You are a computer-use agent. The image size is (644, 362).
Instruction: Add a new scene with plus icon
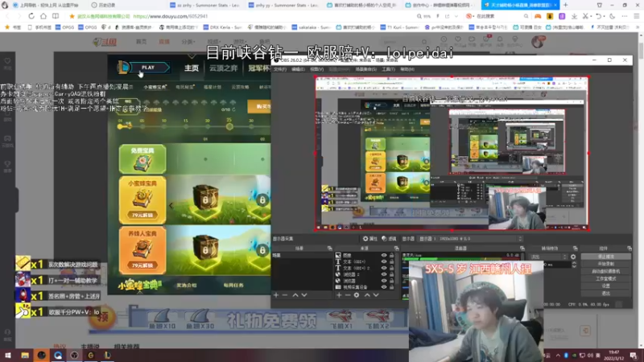pyautogui.click(x=276, y=295)
